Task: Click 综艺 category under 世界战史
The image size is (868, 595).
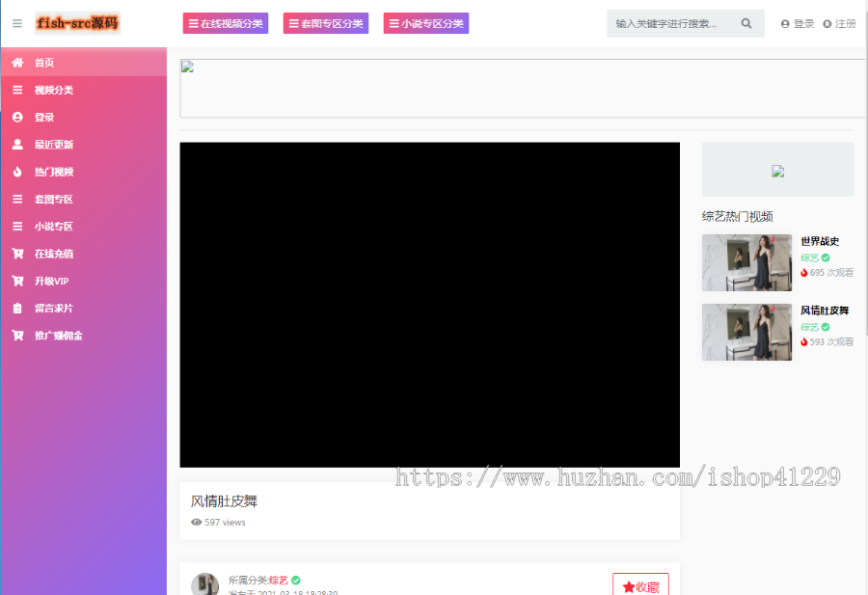Action: click(809, 257)
